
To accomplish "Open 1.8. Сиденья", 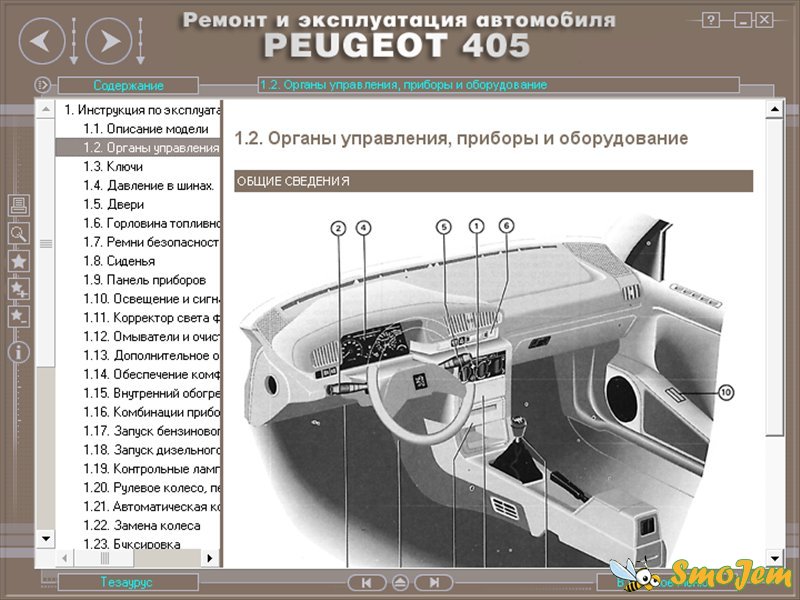I will (x=119, y=261).
